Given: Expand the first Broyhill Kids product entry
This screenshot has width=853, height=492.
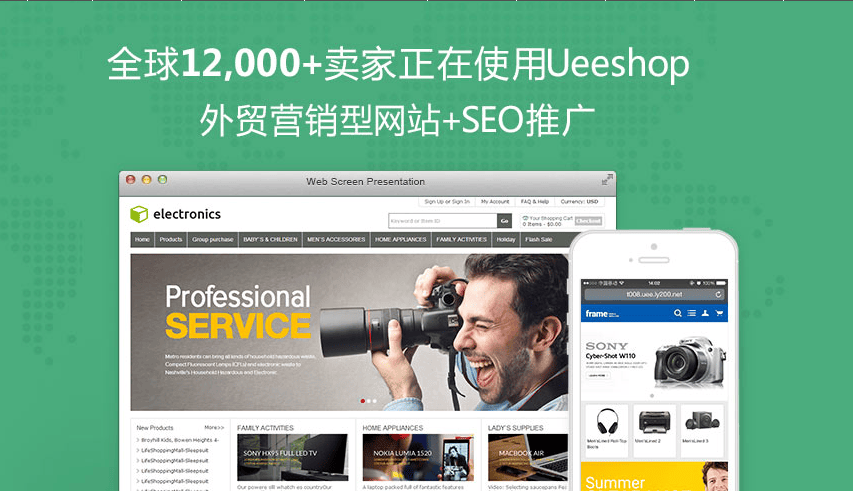Looking at the screenshot, I should tap(179, 440).
